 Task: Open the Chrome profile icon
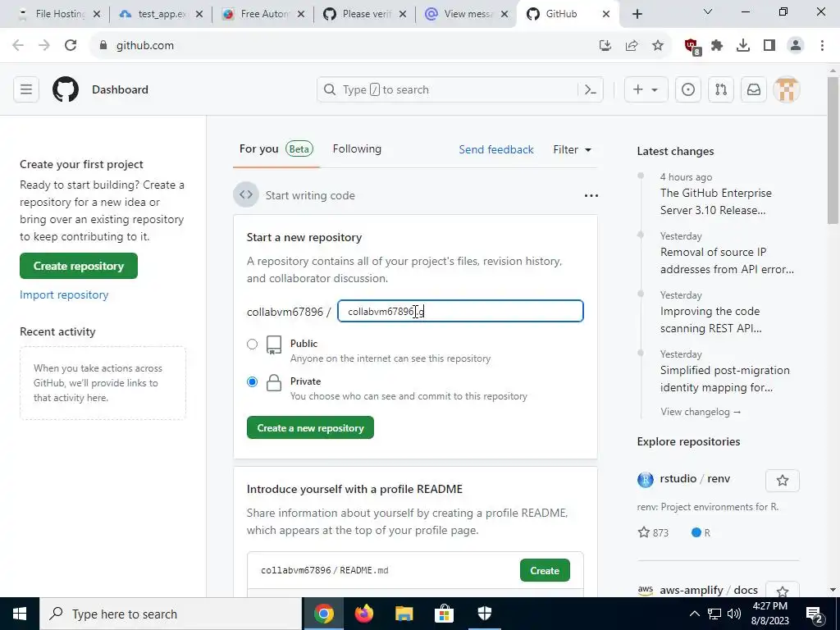[x=796, y=46]
